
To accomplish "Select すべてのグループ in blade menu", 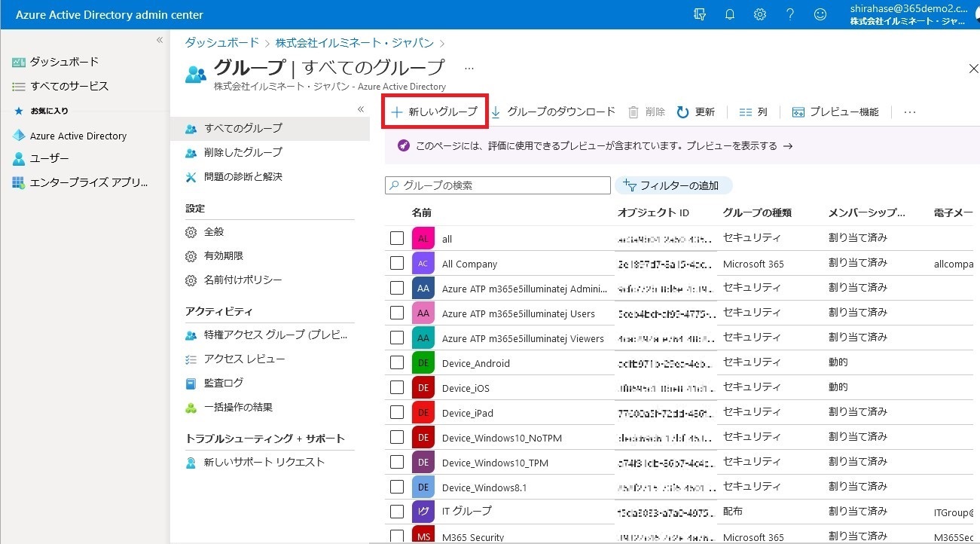I will 270,128.
